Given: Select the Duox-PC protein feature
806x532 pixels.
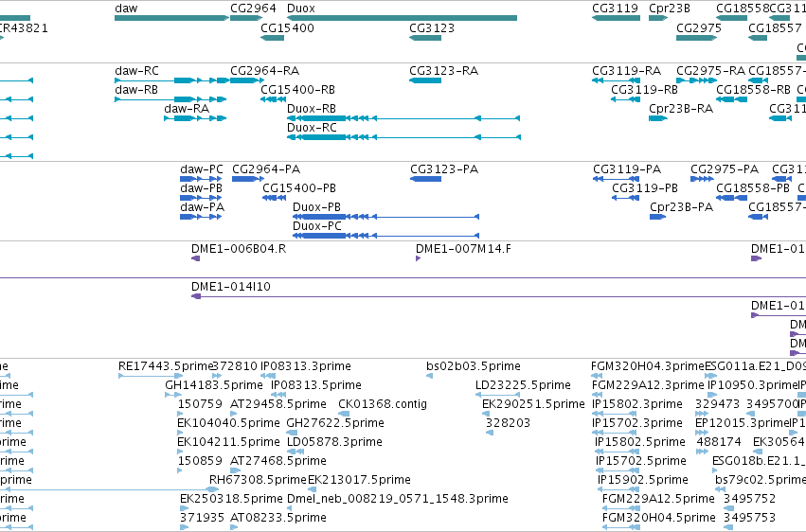Looking at the screenshot, I should 386,237.
